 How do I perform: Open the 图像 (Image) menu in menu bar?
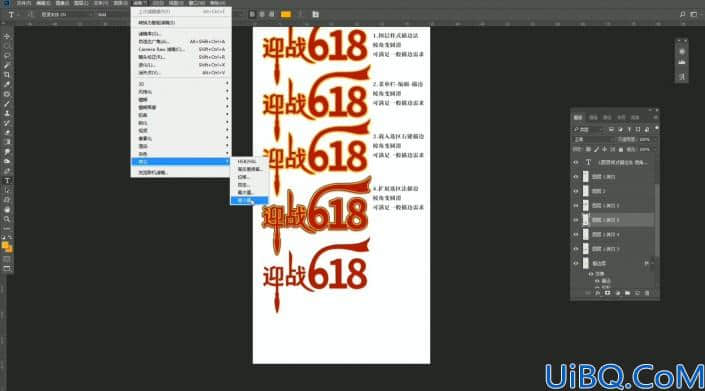click(x=62, y=3)
